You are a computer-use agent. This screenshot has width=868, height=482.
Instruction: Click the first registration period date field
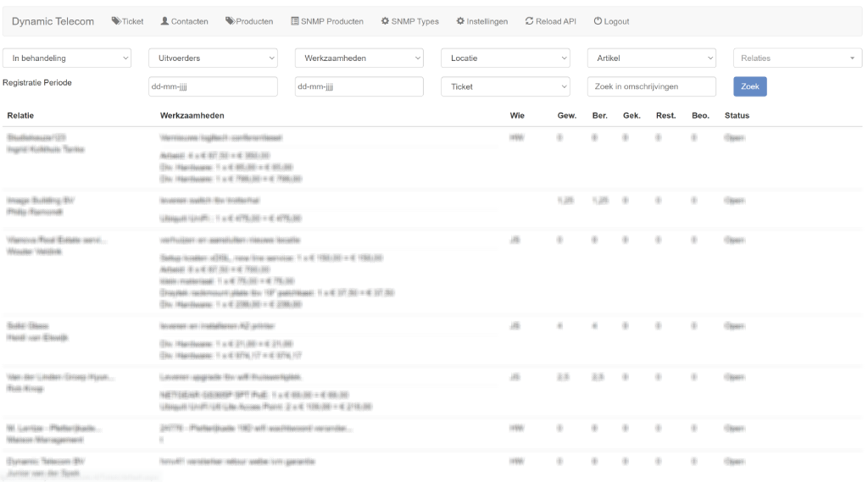[213, 86]
